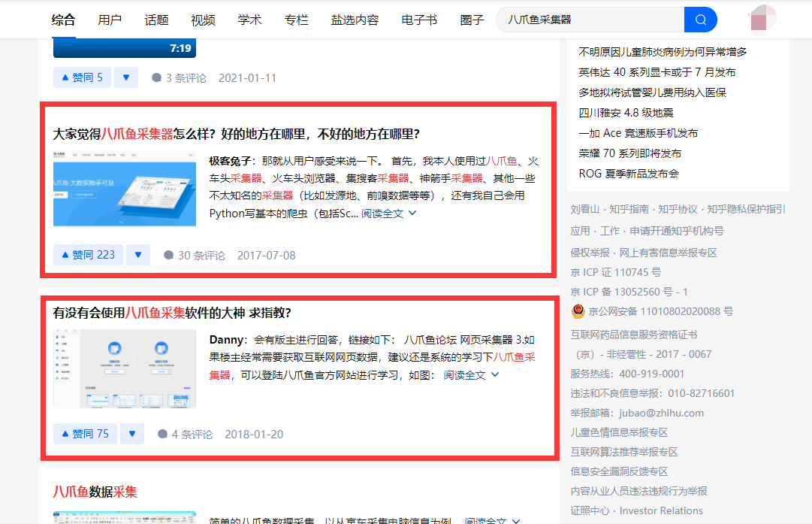Open hot topic 荣耀 70 系列即将发布

629,153
